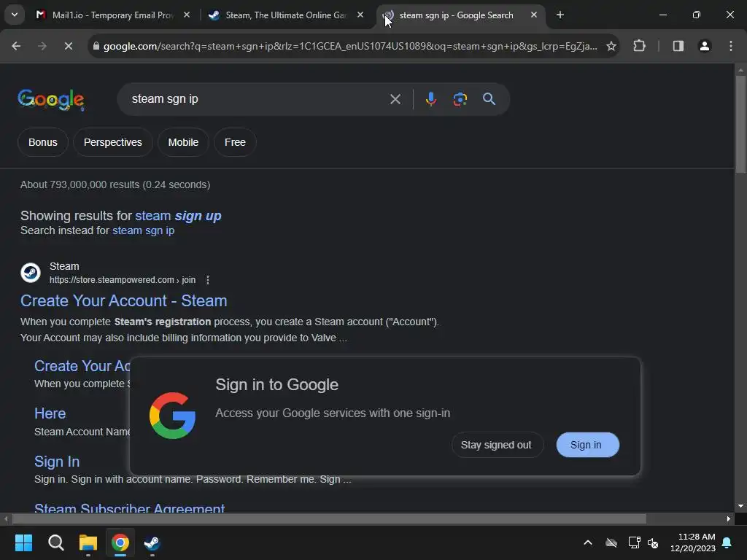Image resolution: width=747 pixels, height=560 pixels.
Task: Open the Extensions puzzle icon
Action: tap(639, 46)
